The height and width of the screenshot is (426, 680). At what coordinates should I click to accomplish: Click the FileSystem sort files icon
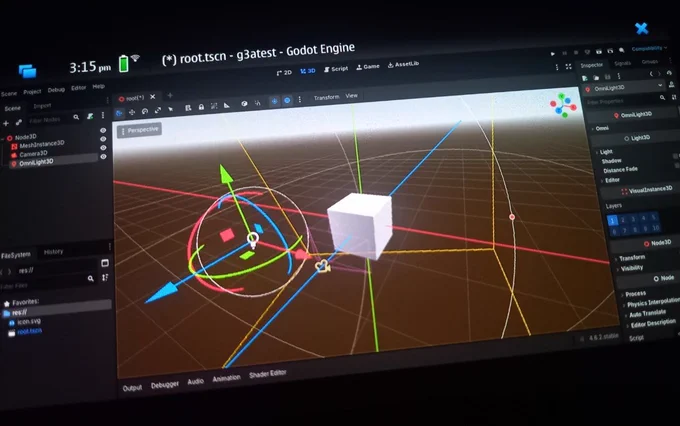pos(105,277)
